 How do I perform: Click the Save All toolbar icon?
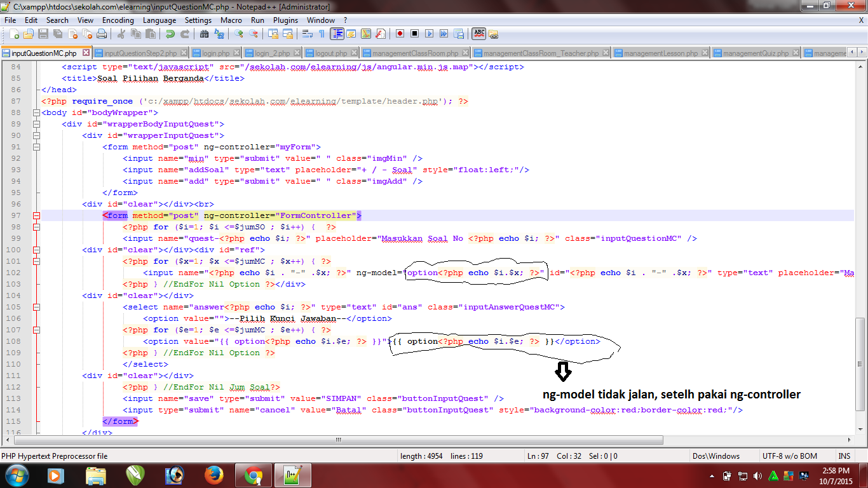coord(57,34)
